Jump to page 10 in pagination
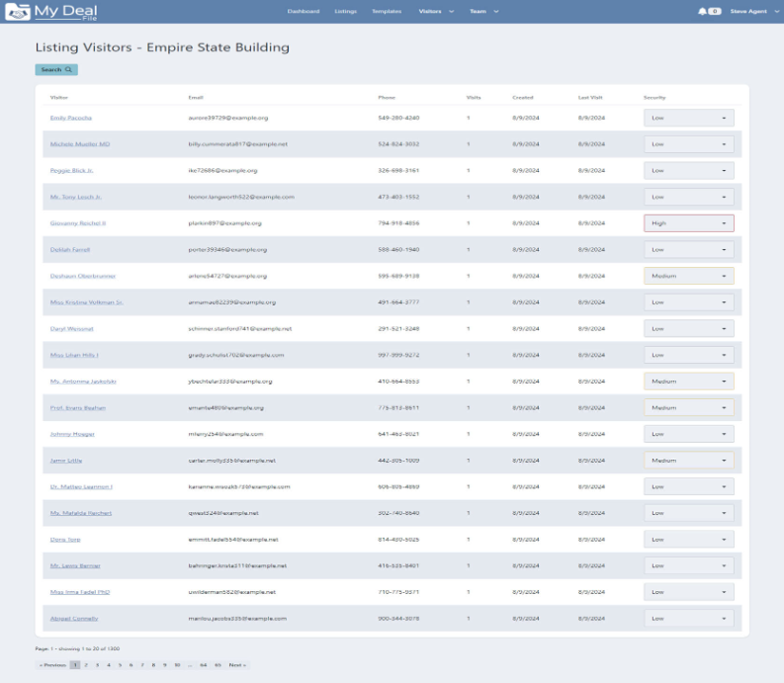784x683 pixels. [x=178, y=665]
